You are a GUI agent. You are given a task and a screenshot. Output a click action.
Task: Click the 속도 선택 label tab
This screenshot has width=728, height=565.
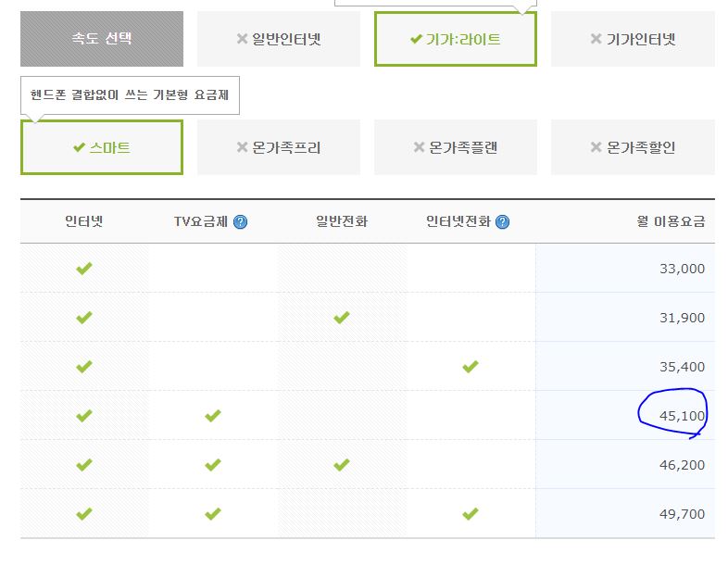tap(101, 39)
